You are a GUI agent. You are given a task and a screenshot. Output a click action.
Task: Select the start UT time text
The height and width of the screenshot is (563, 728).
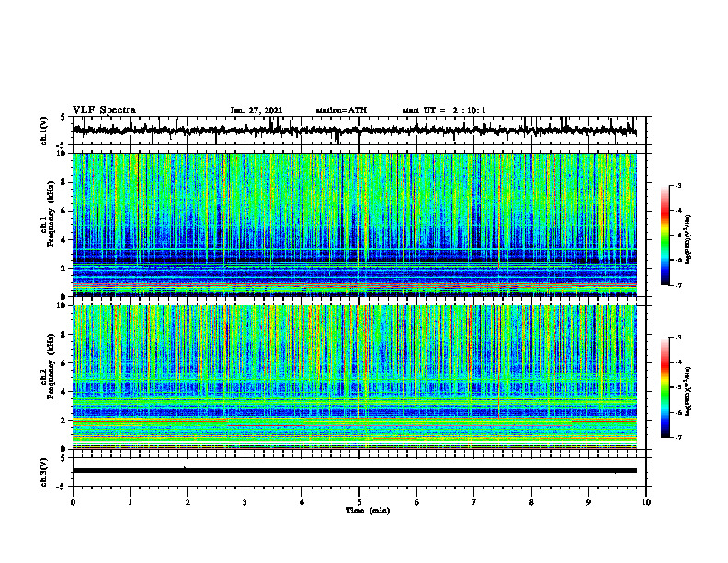[444, 110]
